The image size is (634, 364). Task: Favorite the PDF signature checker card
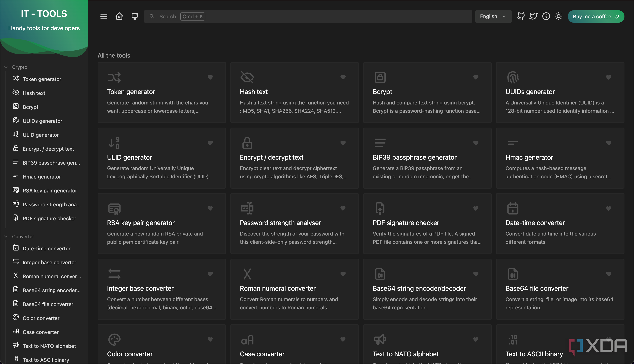[476, 208]
